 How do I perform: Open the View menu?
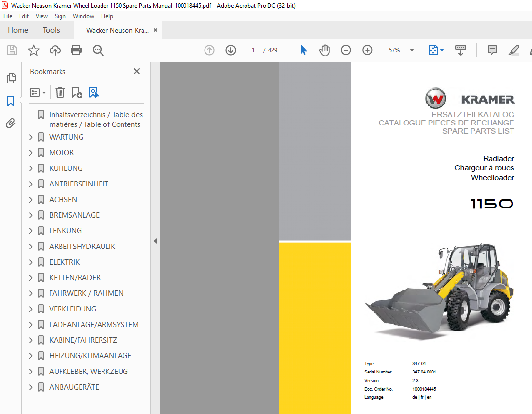pyautogui.click(x=41, y=16)
